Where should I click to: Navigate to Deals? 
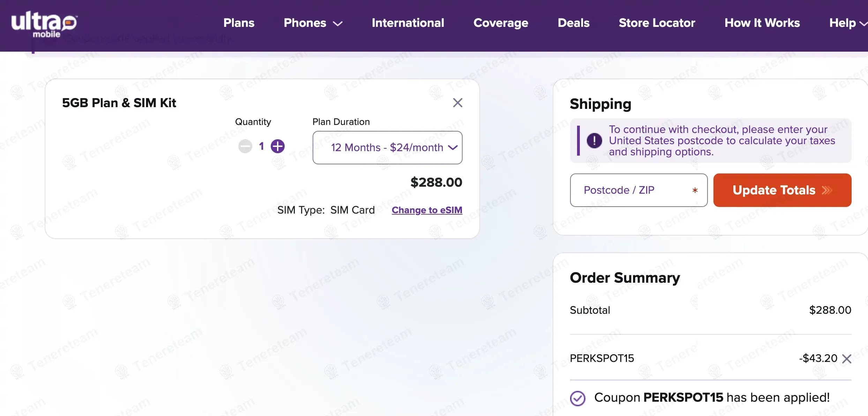click(574, 23)
